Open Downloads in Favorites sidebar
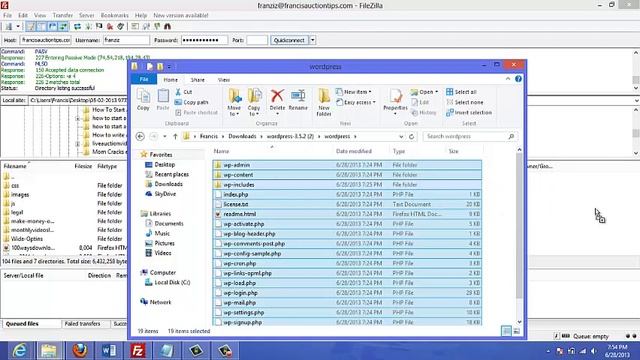 pyautogui.click(x=164, y=184)
